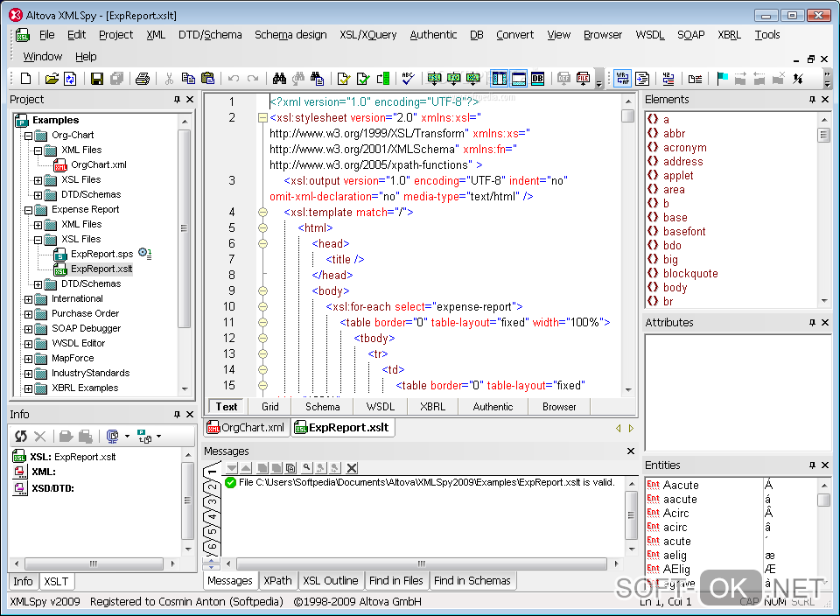Click the Save diskette icon in toolbar
This screenshot has height=616, width=840.
click(x=97, y=79)
